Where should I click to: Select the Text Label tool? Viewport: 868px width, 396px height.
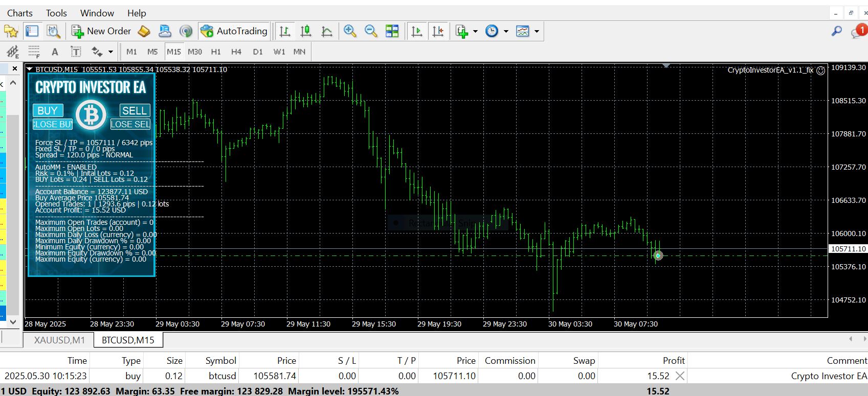pyautogui.click(x=76, y=52)
